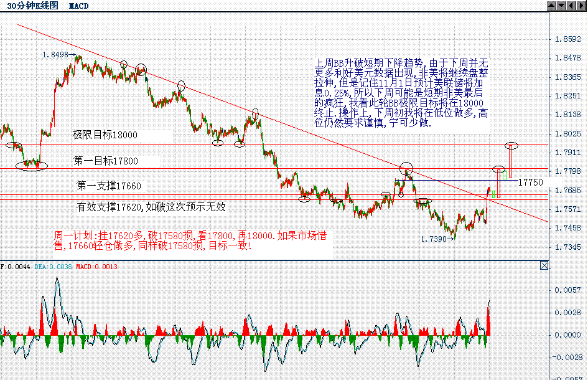Click the red 周一计划 trading plan text
The image size is (588, 380).
(190, 240)
